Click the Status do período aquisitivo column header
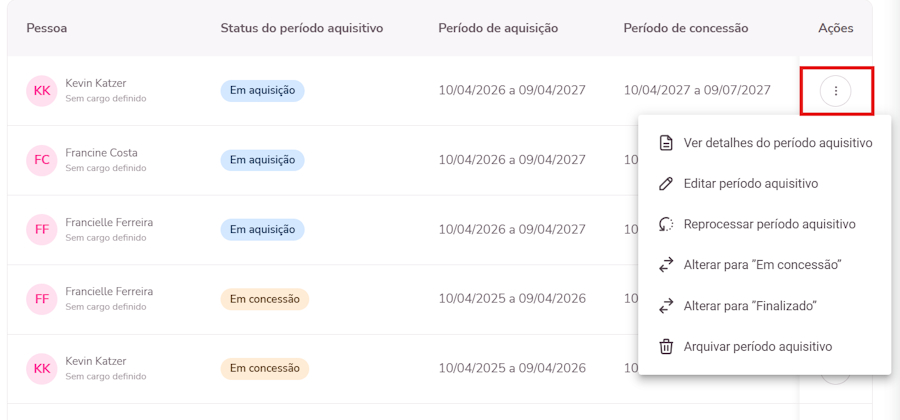Image resolution: width=900 pixels, height=420 pixels. point(301,28)
